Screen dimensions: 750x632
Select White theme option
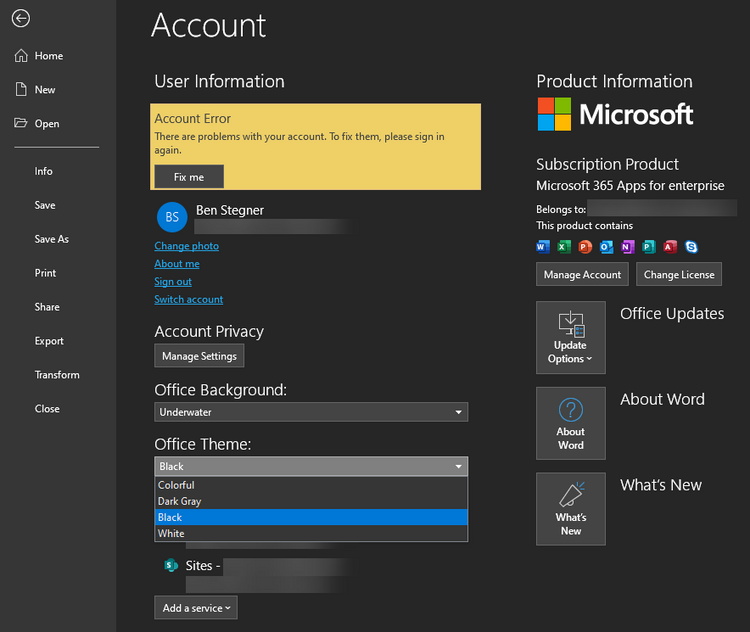pos(311,533)
